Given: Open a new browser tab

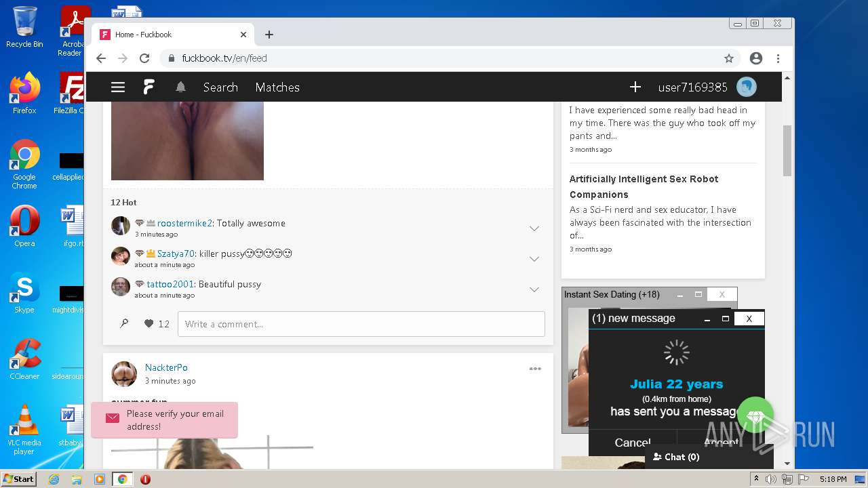Looking at the screenshot, I should [269, 35].
